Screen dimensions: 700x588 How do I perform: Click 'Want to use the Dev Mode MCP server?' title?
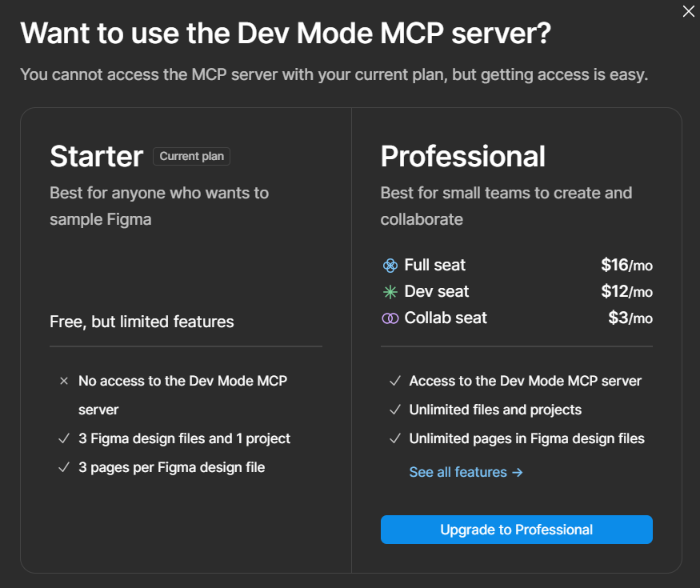286,34
